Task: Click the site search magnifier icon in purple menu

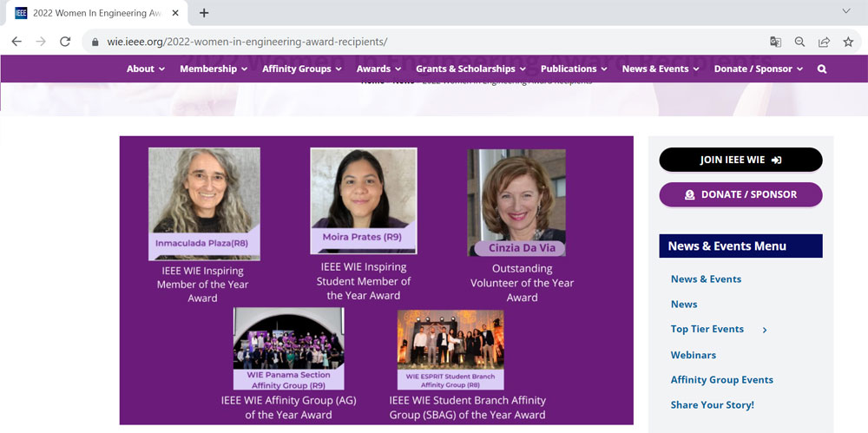Action: coord(822,69)
